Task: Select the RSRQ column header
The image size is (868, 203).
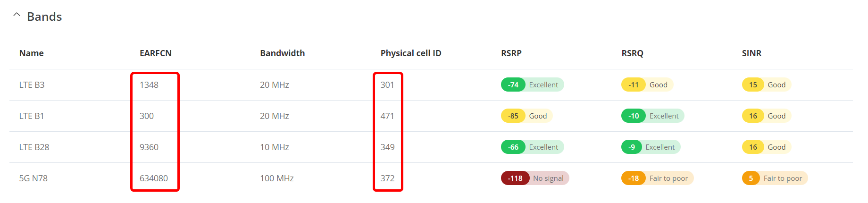Action: (632, 53)
